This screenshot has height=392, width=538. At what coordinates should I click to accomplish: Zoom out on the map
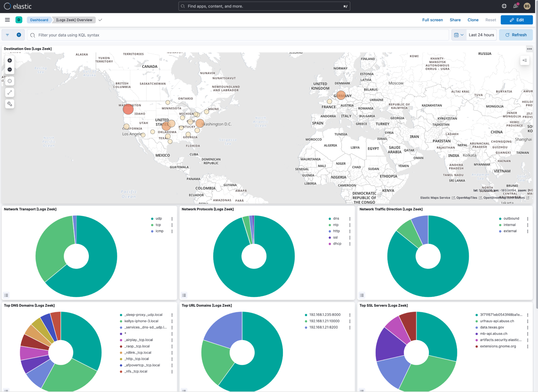point(10,69)
